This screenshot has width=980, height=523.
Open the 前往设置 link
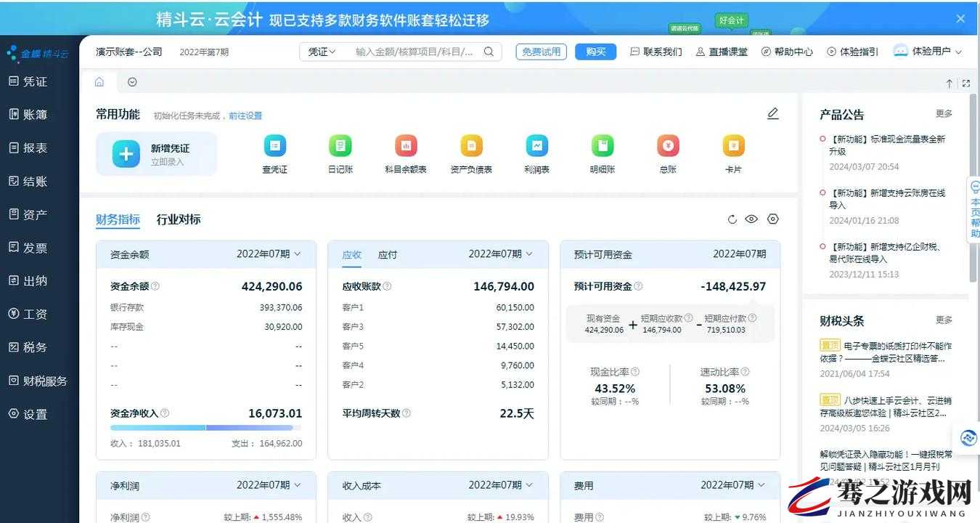[245, 115]
